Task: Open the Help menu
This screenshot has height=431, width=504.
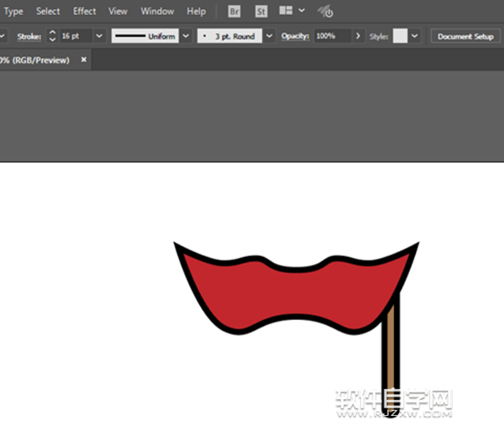Action: 196,12
